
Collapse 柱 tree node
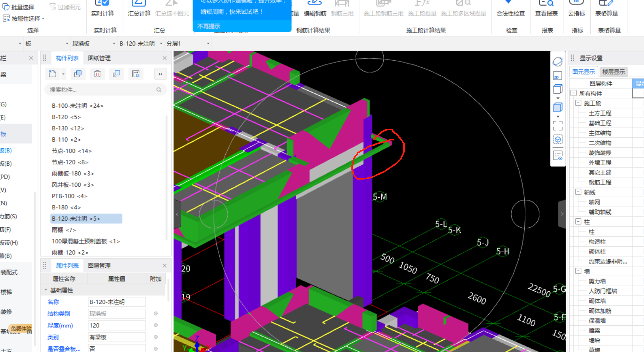pos(579,222)
